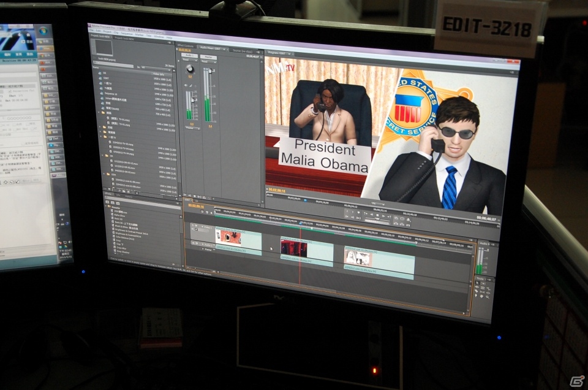
Task: Collapse the Video 1 track
Action: [202, 227]
